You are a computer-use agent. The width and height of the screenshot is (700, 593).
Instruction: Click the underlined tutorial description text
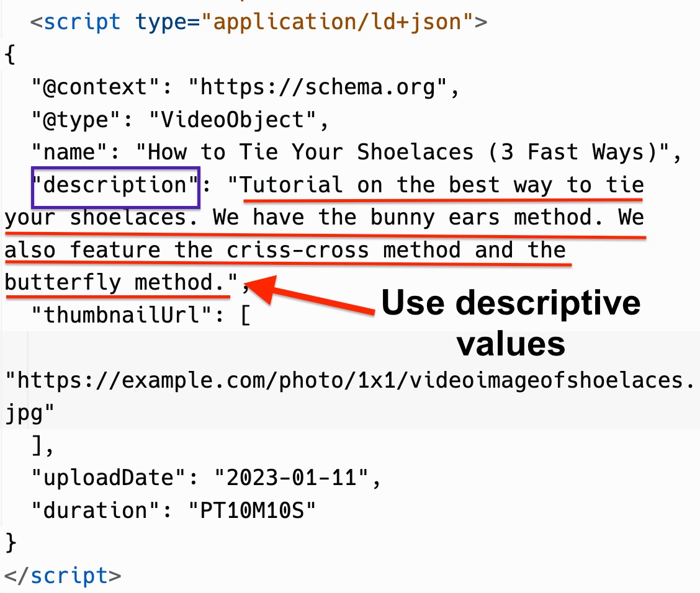(434, 185)
